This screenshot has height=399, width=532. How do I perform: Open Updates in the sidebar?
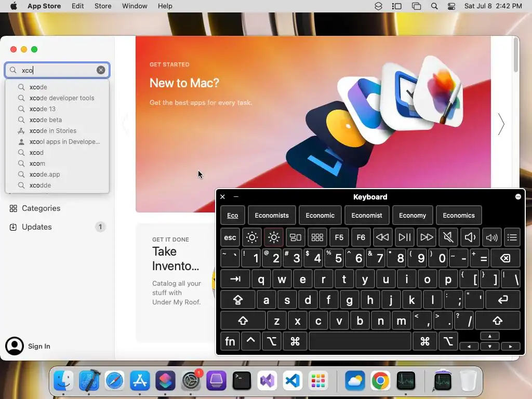point(57,227)
